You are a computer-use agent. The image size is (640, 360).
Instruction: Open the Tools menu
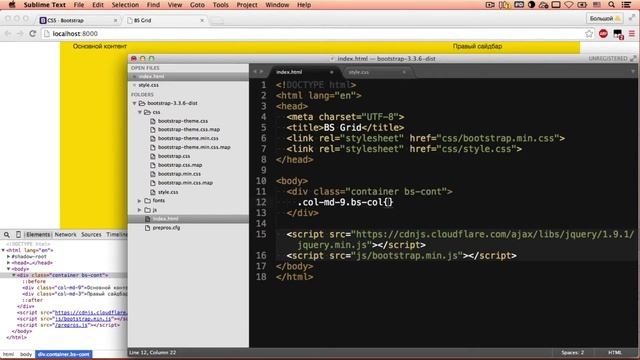tap(220, 5)
